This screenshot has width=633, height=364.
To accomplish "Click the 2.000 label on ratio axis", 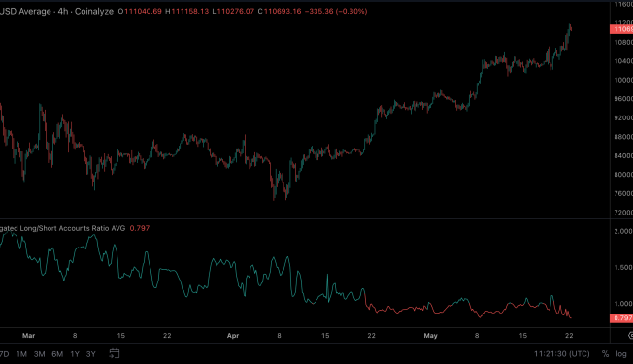I will click(x=623, y=231).
